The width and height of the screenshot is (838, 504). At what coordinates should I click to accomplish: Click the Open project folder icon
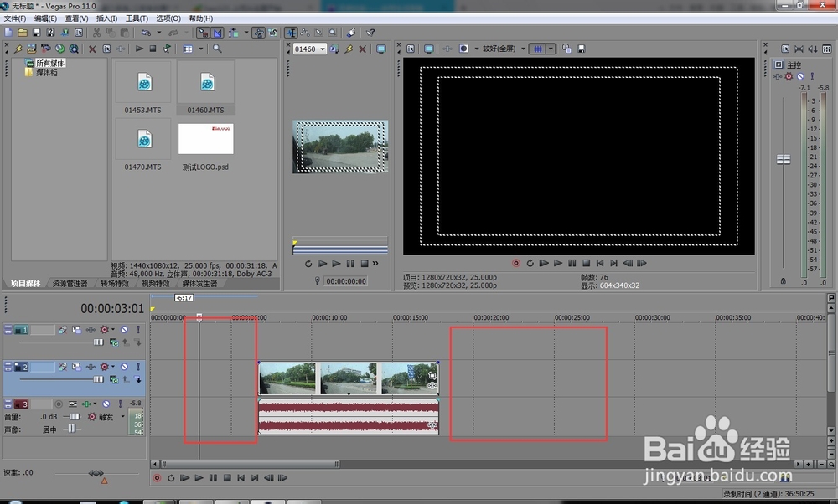(23, 33)
